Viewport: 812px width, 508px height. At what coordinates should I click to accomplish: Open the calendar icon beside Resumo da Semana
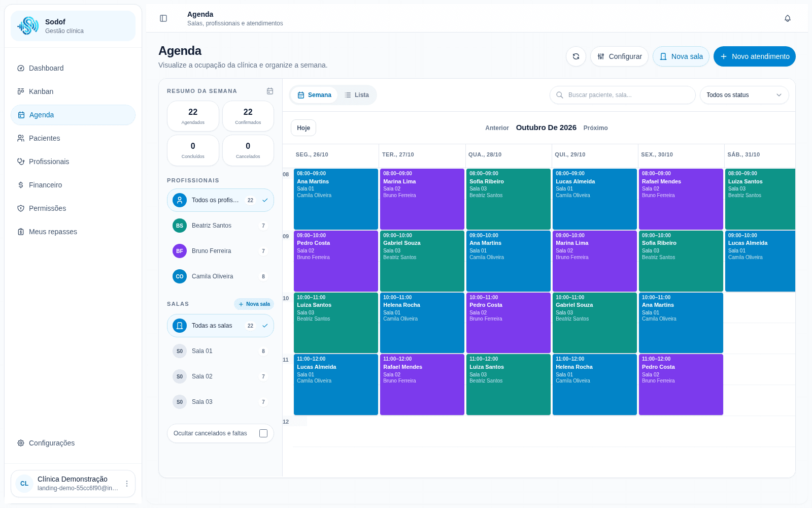click(x=270, y=91)
